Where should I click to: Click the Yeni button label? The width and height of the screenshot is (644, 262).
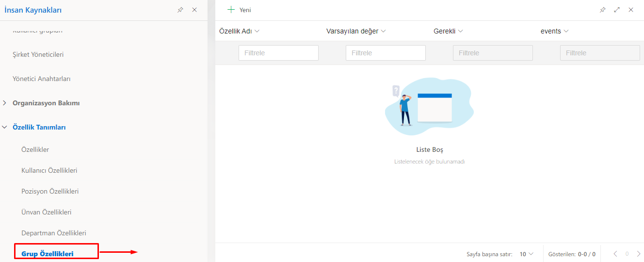point(245,10)
